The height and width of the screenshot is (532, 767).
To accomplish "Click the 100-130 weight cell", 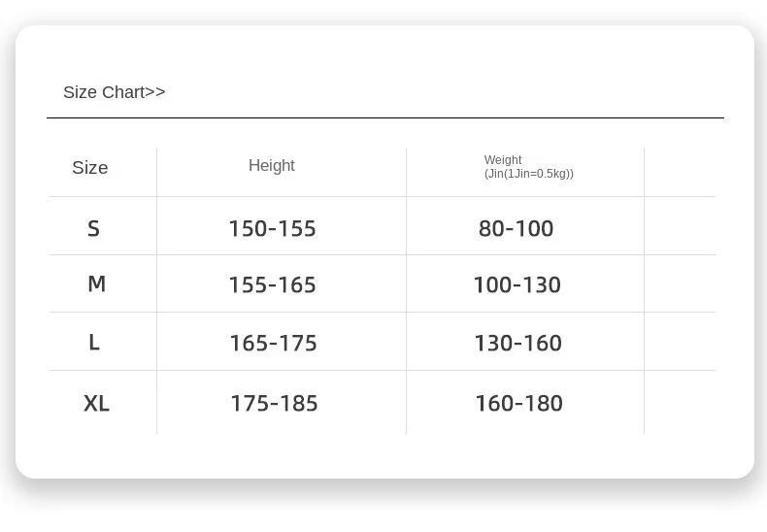I will (517, 285).
